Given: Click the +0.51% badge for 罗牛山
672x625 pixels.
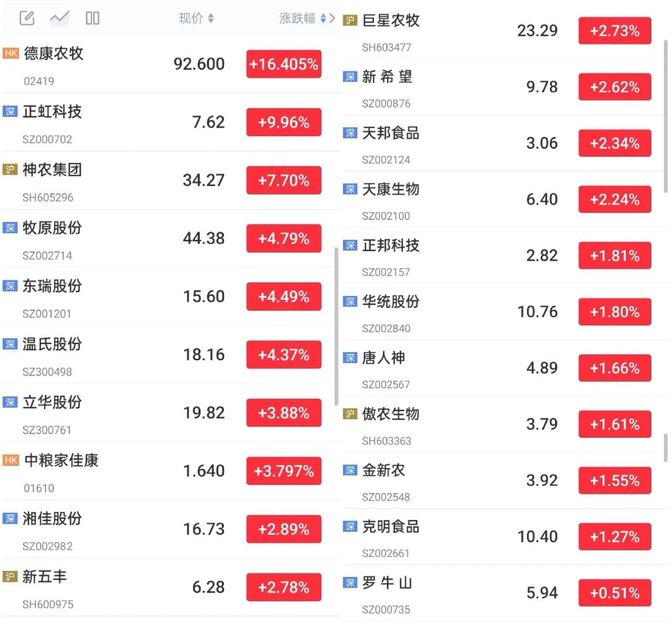Looking at the screenshot, I should (x=615, y=593).
